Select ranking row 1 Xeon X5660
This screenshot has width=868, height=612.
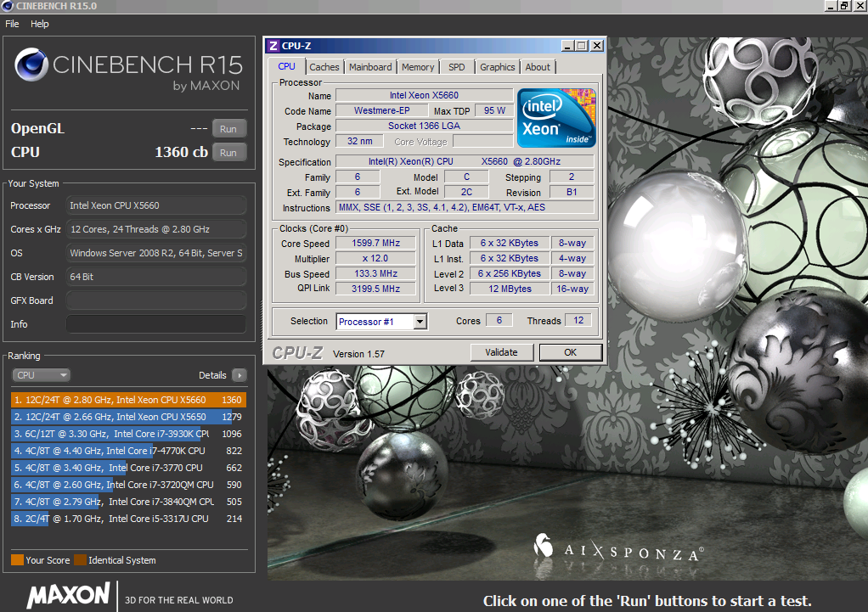(128, 400)
